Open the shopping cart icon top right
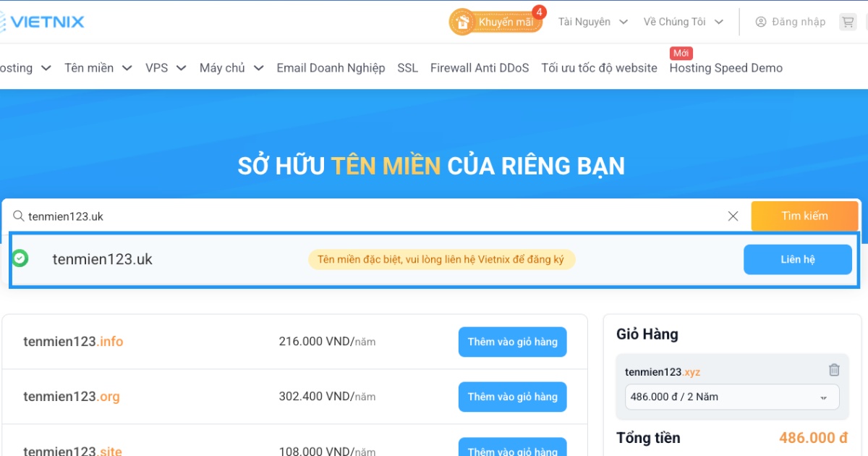This screenshot has width=868, height=456. [x=848, y=21]
